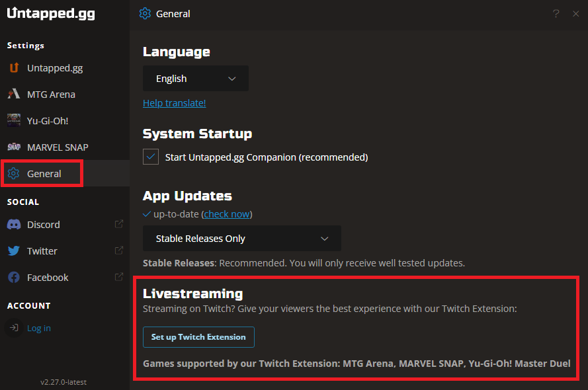
Task: Open Untapped.gg settings section
Action: coord(65,68)
